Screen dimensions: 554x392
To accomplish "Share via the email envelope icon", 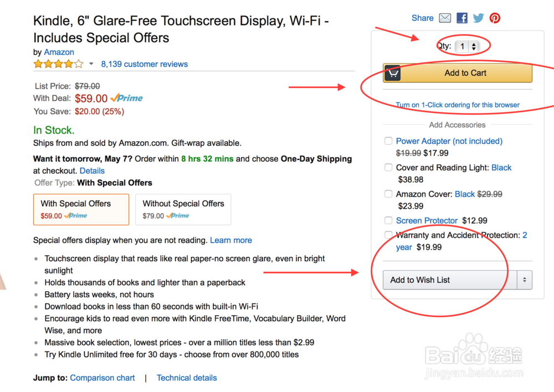I will [445, 18].
